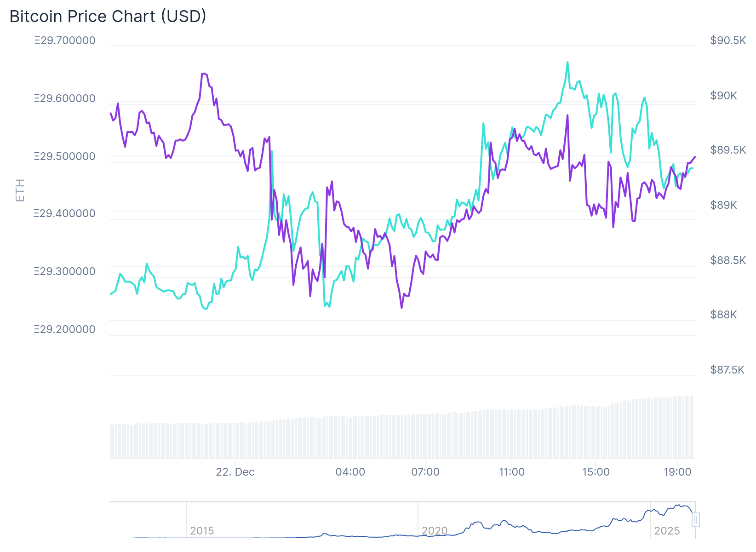Click the navigator range handle at right edge
Viewport: 756px width, 552px height.
pyautogui.click(x=696, y=520)
